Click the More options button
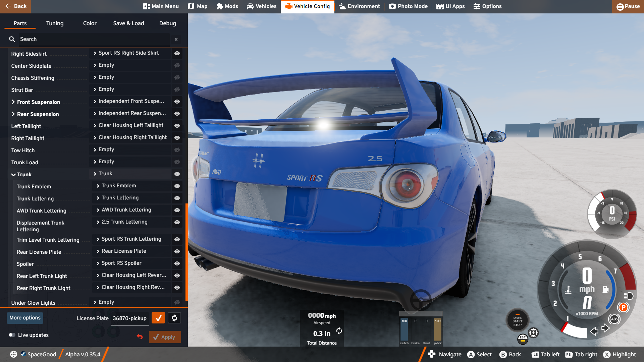 point(25,318)
